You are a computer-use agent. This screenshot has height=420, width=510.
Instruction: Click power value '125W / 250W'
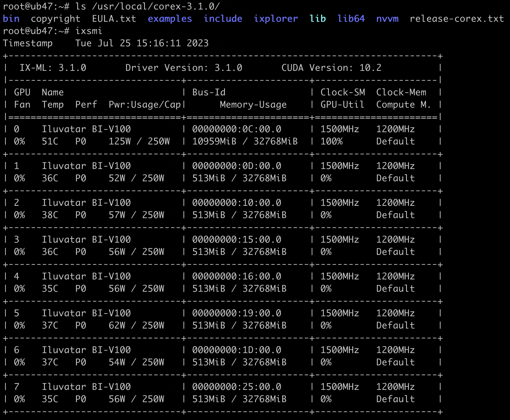point(139,141)
